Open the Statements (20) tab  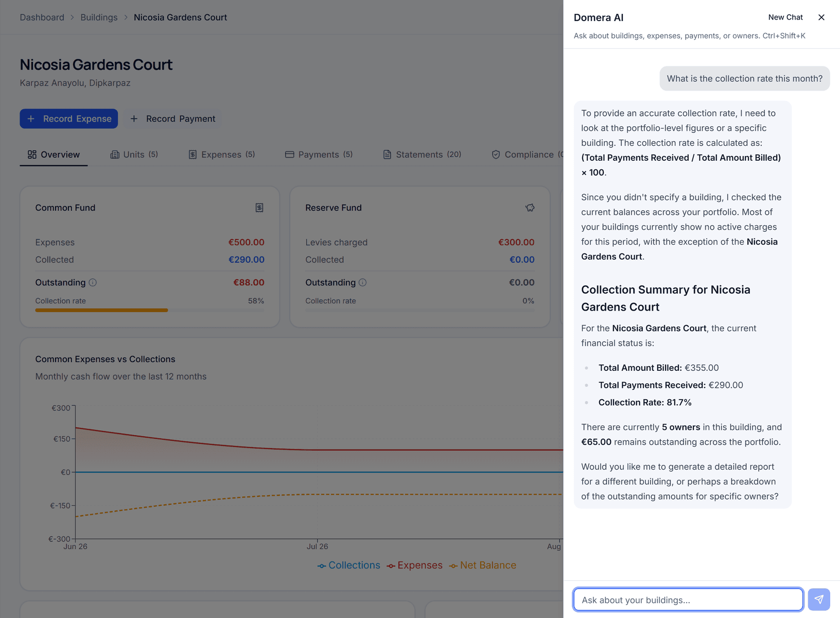click(422, 154)
